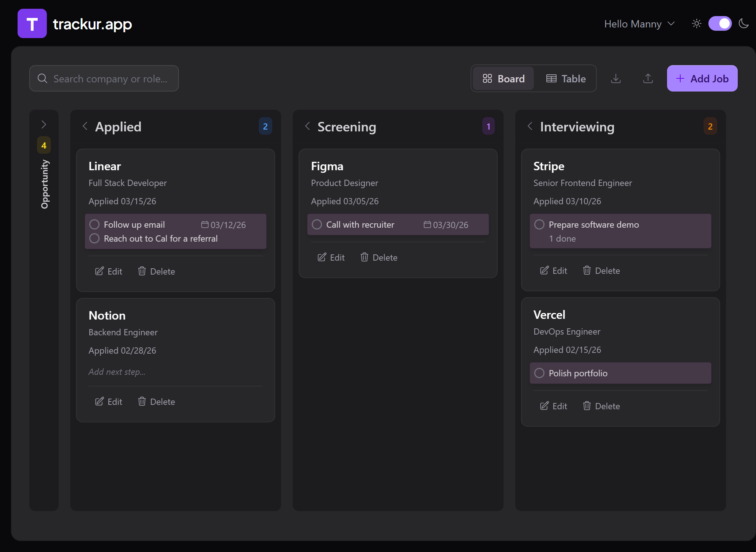Click the upload/import icon in the toolbar
This screenshot has width=756, height=552.
pyautogui.click(x=648, y=78)
